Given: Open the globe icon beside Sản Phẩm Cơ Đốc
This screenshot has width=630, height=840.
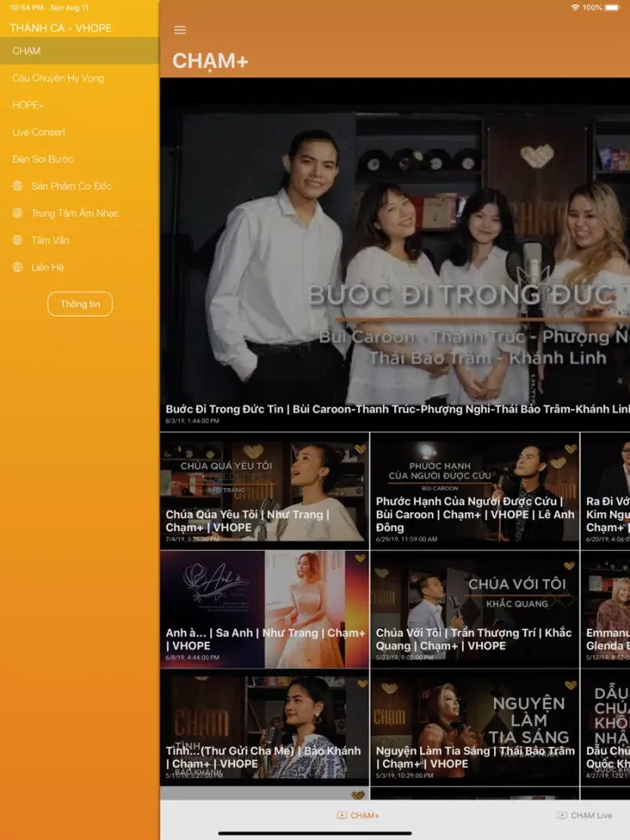Looking at the screenshot, I should pos(18,186).
